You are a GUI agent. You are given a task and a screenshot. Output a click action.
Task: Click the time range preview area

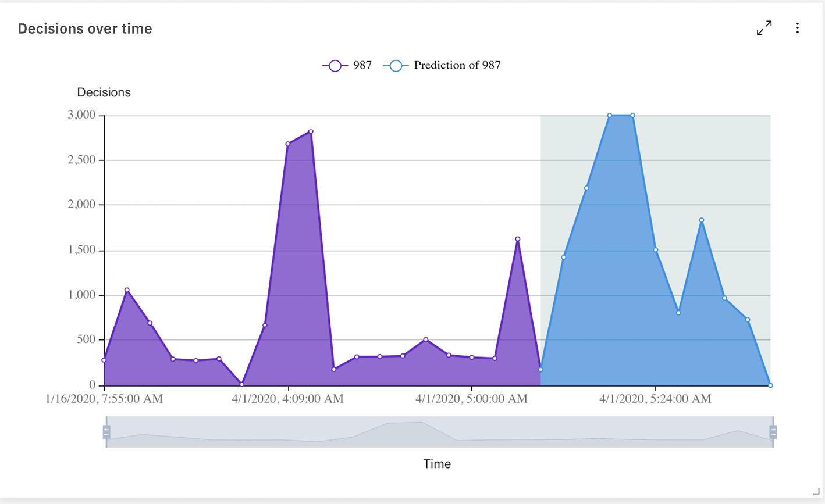[x=440, y=432]
